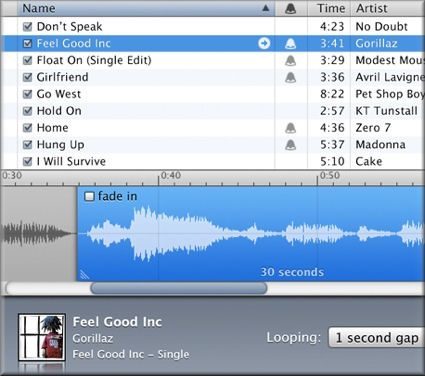Uncheck the I Will Survive checkbox
Screen dimensions: 425x376
28,162
